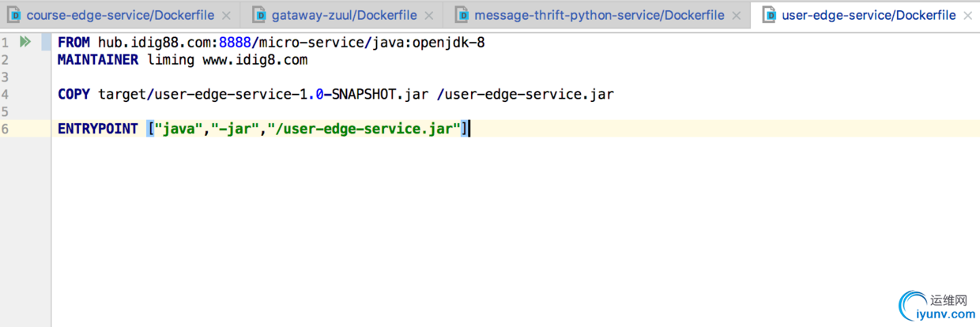Open the gataway-zuul/Dockerfile tab
Screen dimensions: 980x327
click(x=345, y=15)
